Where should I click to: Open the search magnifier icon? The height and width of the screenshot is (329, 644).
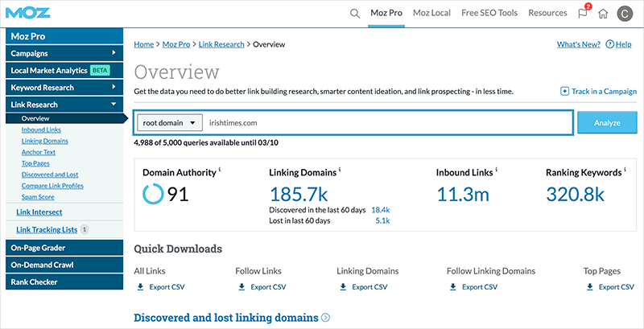(354, 13)
